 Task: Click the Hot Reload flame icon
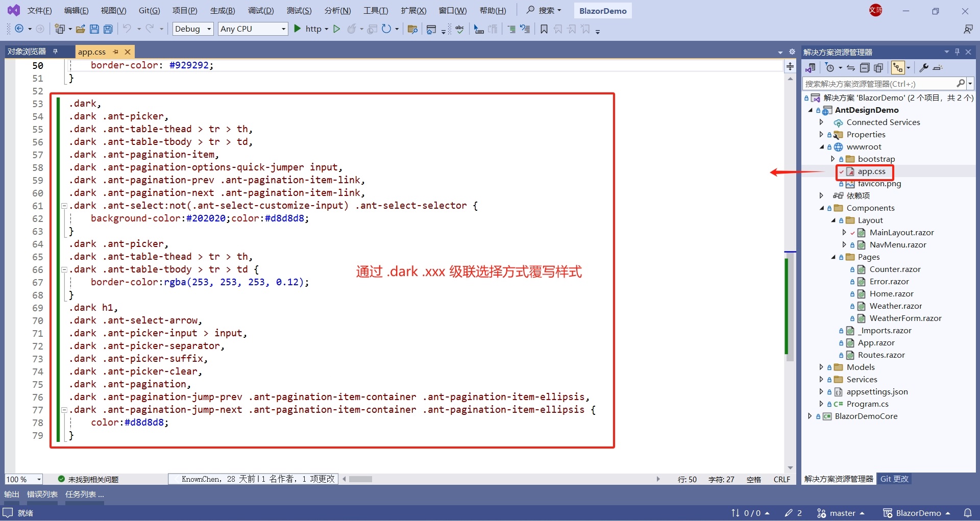[x=352, y=29]
